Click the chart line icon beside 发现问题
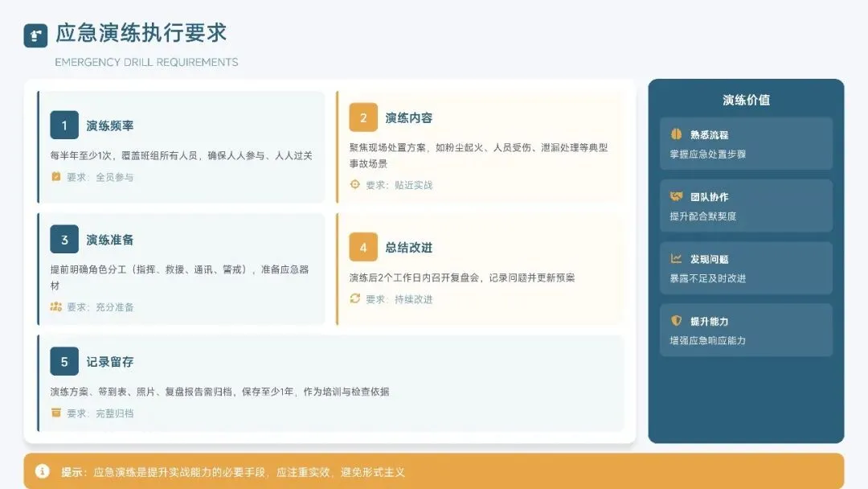Image resolution: width=868 pixels, height=489 pixels. click(676, 258)
